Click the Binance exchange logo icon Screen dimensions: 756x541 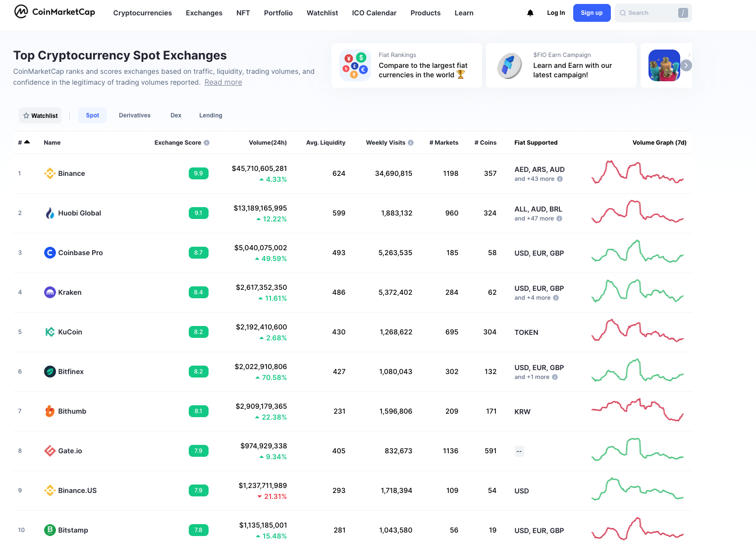pyautogui.click(x=50, y=173)
